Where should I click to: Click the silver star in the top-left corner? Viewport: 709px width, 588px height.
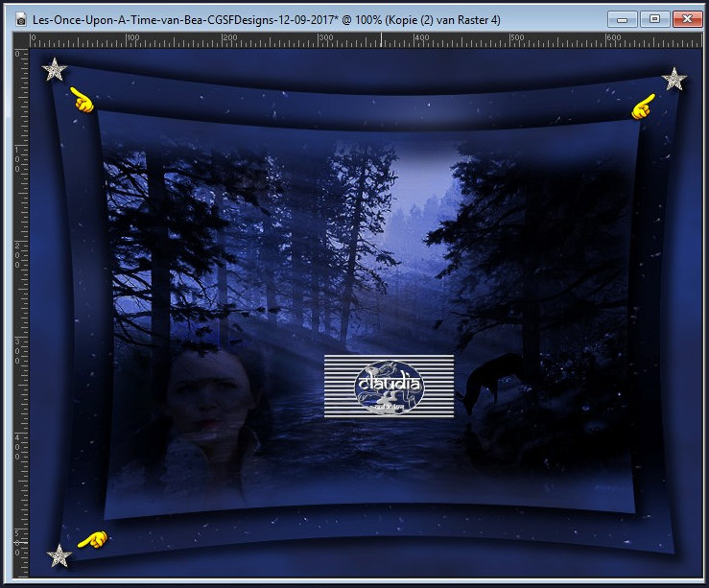point(55,70)
